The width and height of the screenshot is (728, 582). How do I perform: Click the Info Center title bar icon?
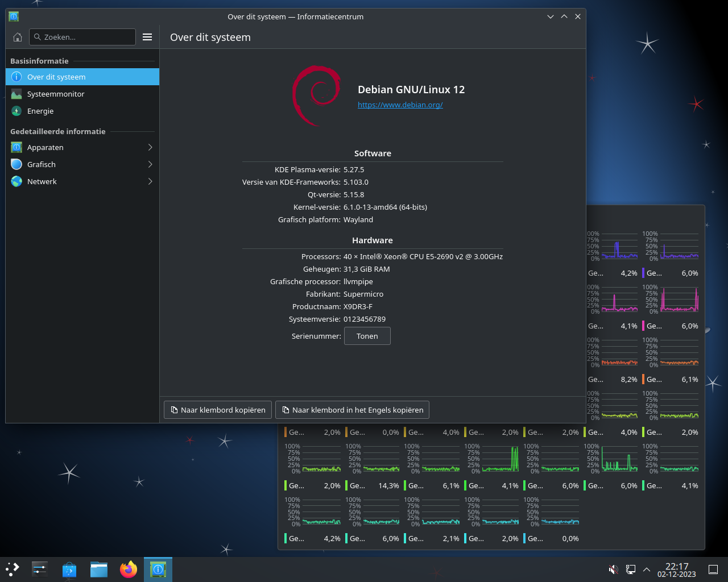pyautogui.click(x=14, y=16)
